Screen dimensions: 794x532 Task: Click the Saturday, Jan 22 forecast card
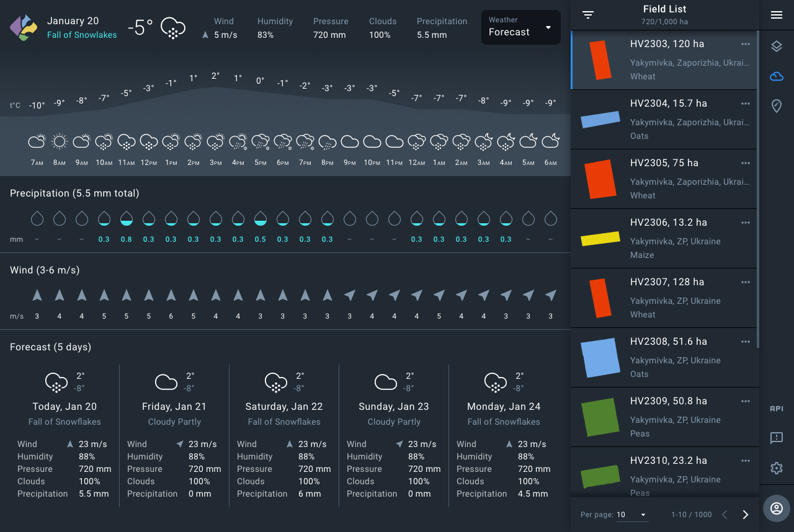click(x=283, y=434)
